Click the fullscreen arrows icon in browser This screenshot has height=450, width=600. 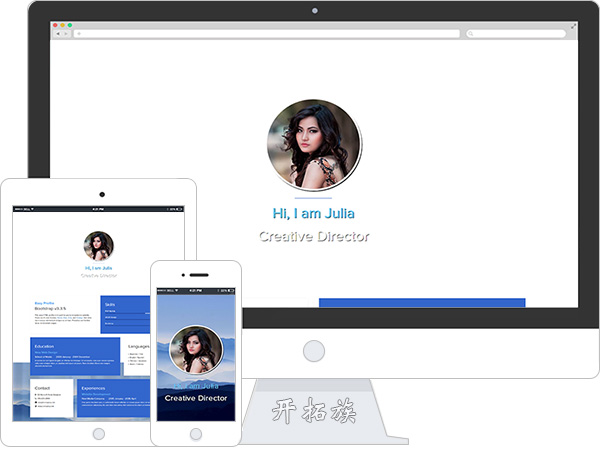(x=573, y=26)
